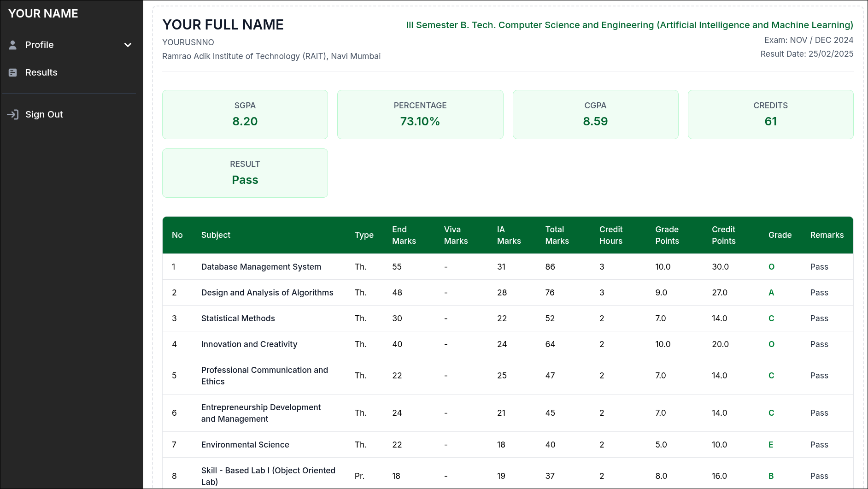Click the Sign Out arrow icon
868x489 pixels.
click(13, 114)
